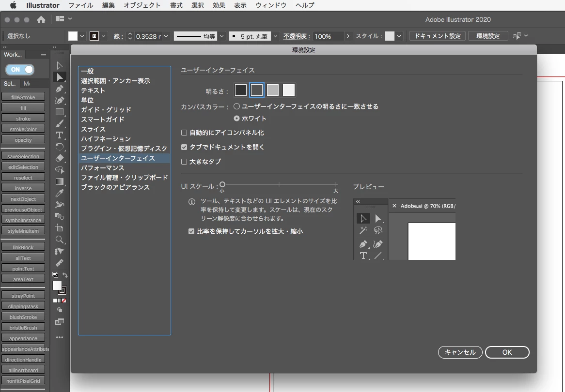Click the stroke weight value field
The height and width of the screenshot is (392, 565).
(148, 36)
